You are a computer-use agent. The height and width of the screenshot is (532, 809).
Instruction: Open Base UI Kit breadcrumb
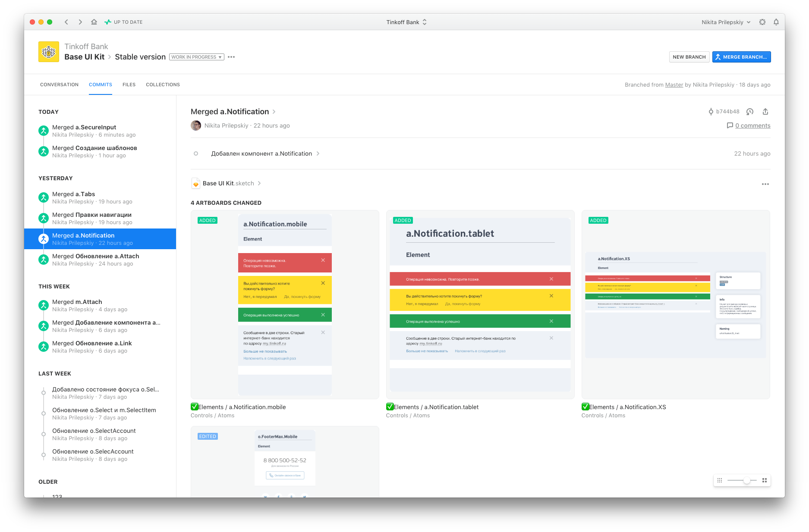coord(85,57)
